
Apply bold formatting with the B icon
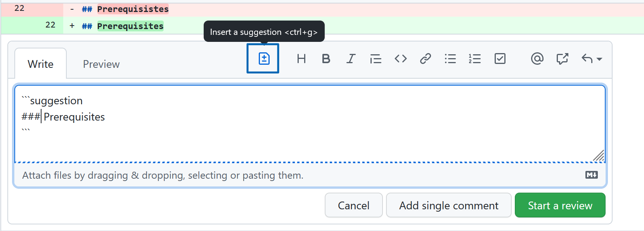click(326, 59)
